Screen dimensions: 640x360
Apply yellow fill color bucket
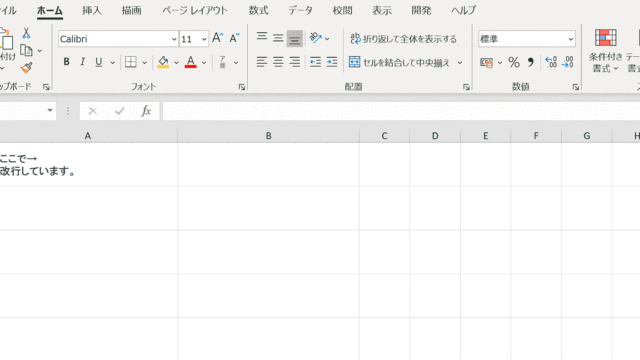pyautogui.click(x=163, y=62)
